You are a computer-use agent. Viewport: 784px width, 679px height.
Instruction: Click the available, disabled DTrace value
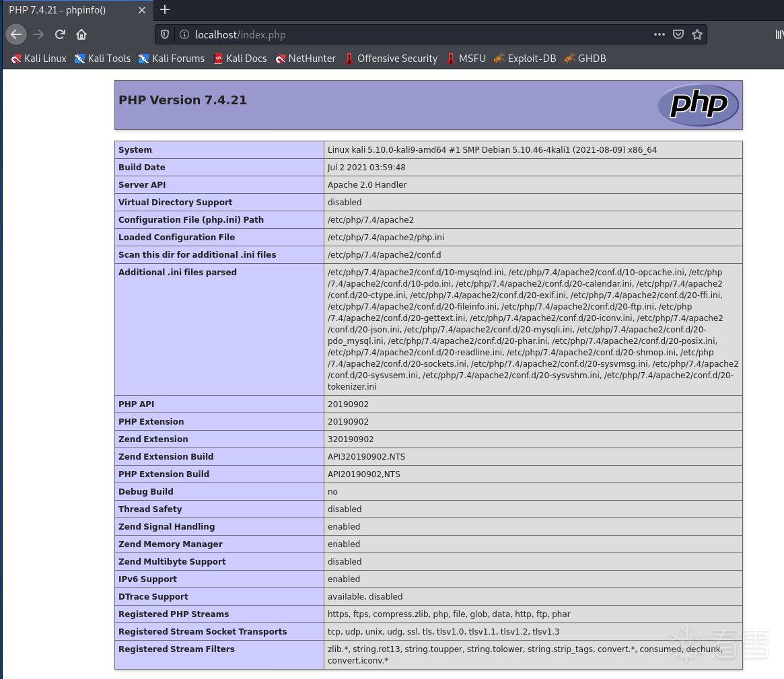pos(365,596)
